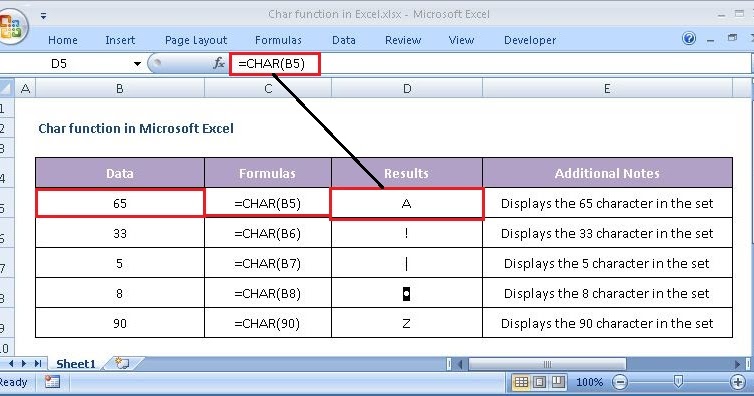754x396 pixels.
Task: Click the Select All corner button
Action: pos(7,88)
